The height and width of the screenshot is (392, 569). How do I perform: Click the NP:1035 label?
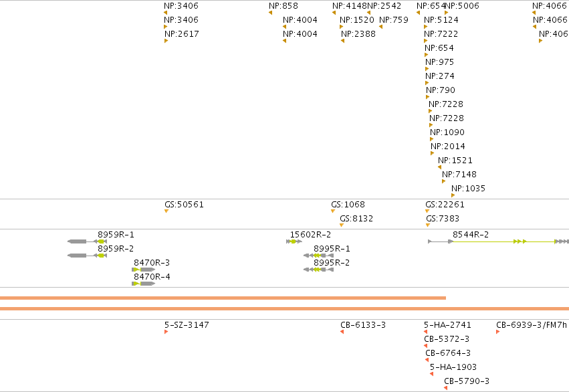[469, 189]
